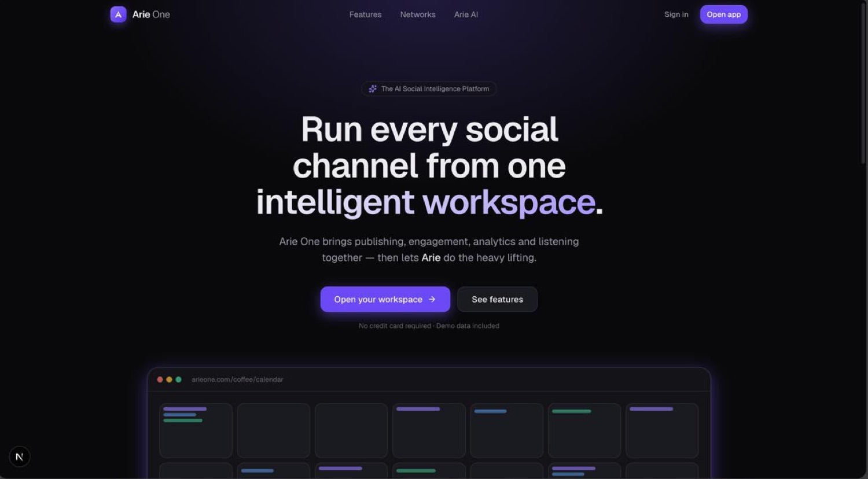Click the arieone.com/coffee/calendar address text

point(237,379)
